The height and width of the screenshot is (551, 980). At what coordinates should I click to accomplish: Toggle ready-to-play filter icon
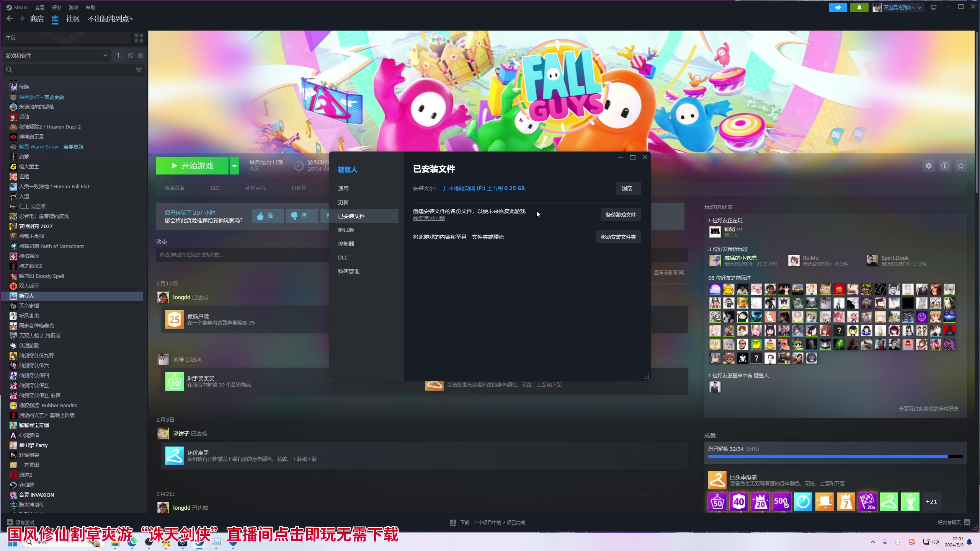tap(140, 55)
